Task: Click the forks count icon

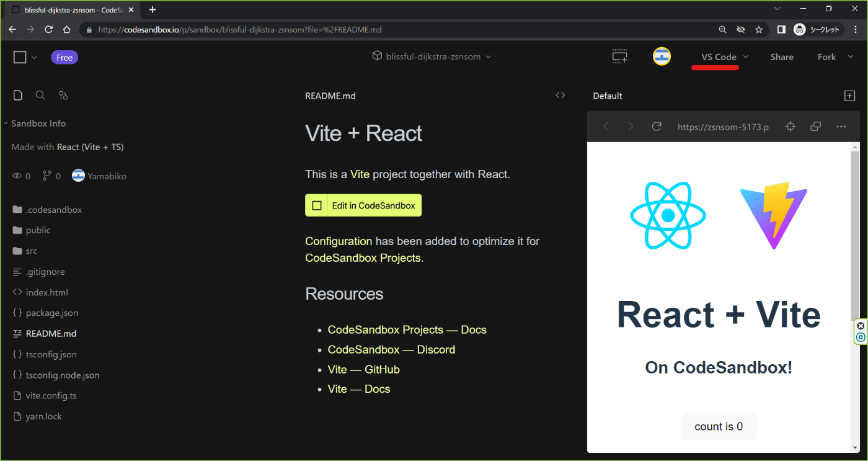Action: point(46,176)
